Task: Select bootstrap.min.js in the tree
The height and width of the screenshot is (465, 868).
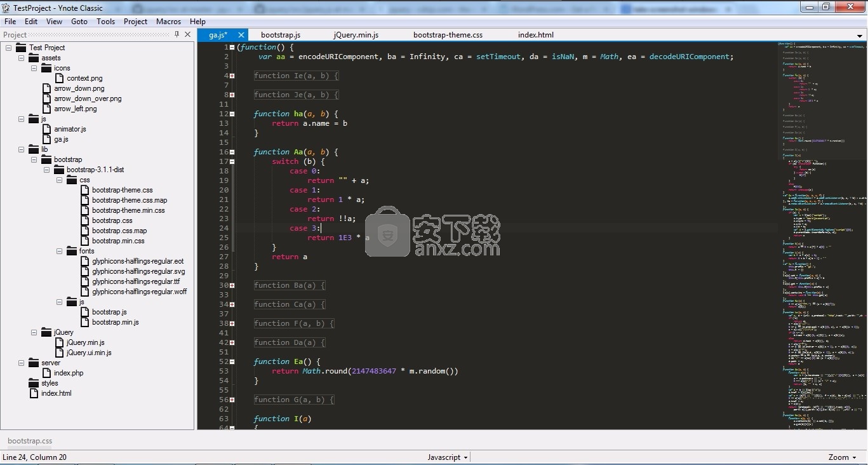Action: coord(116,322)
